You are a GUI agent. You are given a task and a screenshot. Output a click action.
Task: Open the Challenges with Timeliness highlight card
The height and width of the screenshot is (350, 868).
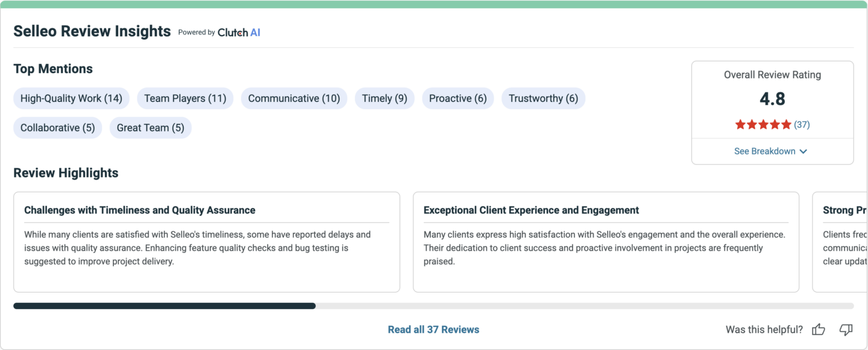click(207, 242)
